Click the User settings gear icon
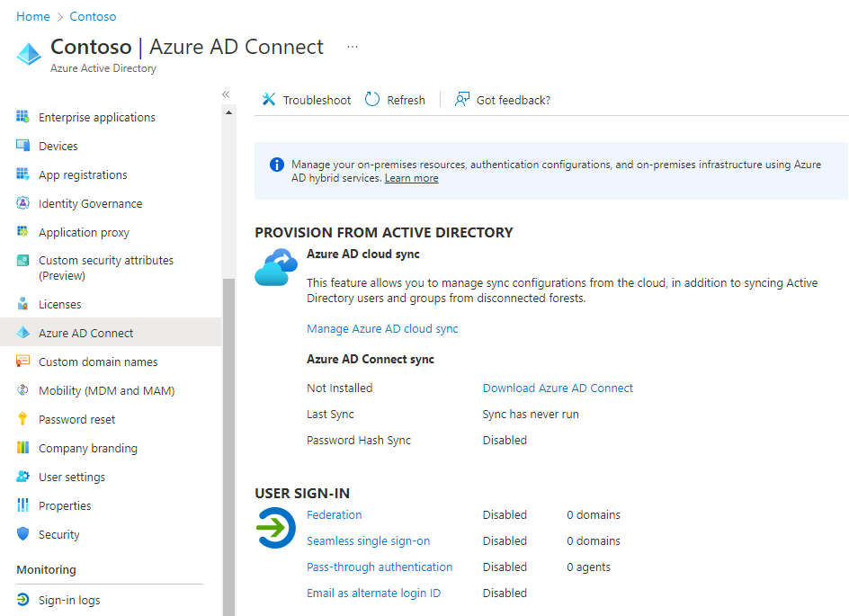 22,477
